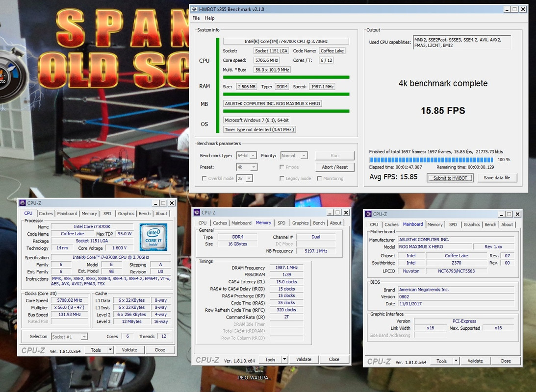This screenshot has height=392, width=536.
Task: Click the Memory Size 16 GBytes value
Action: click(x=237, y=244)
